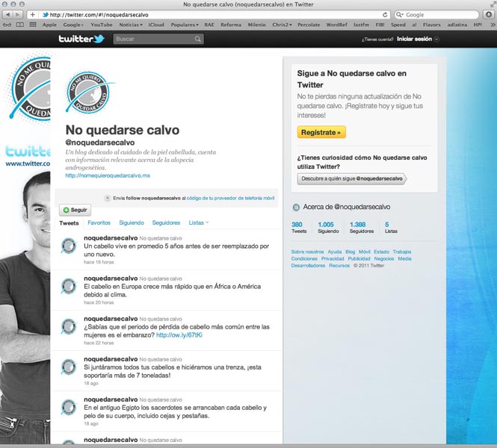Screen dimensions: 497x448
Task: Click the search magnifier in Buscar box
Action: pos(198,39)
